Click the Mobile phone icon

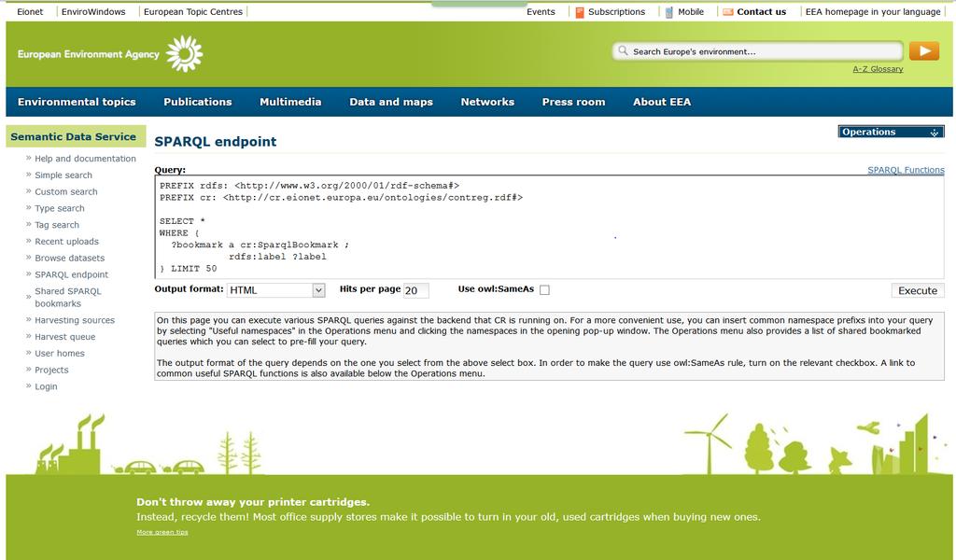pyautogui.click(x=668, y=12)
